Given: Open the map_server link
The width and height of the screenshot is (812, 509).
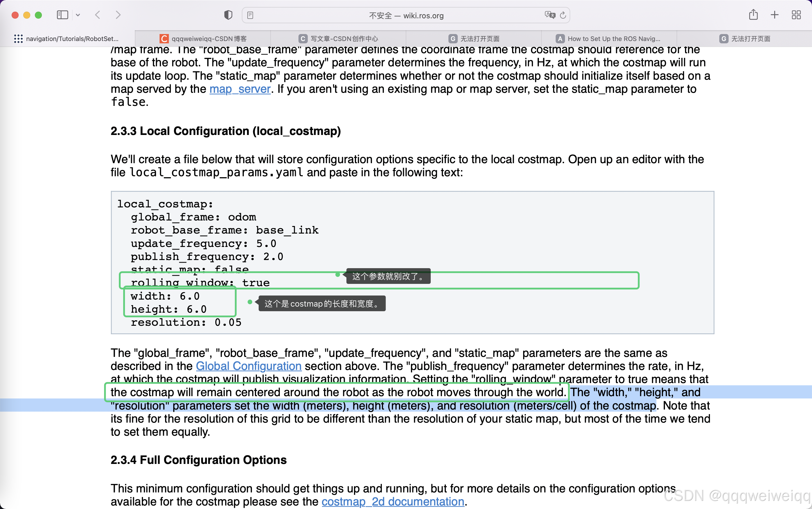Looking at the screenshot, I should coord(240,89).
